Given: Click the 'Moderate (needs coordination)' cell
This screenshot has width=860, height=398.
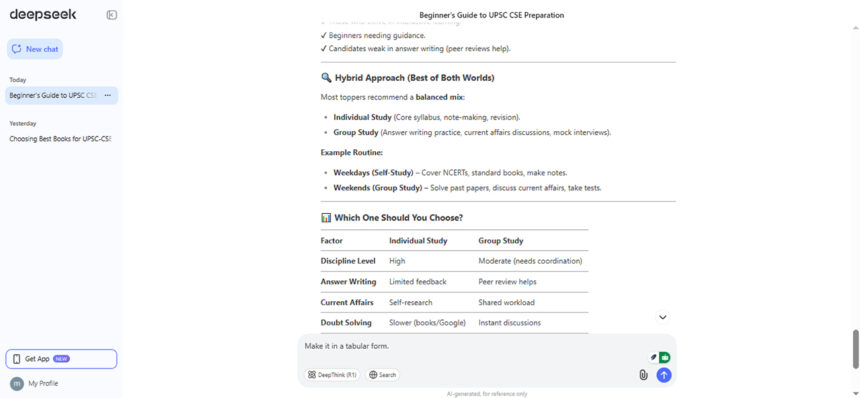Looking at the screenshot, I should tap(530, 261).
